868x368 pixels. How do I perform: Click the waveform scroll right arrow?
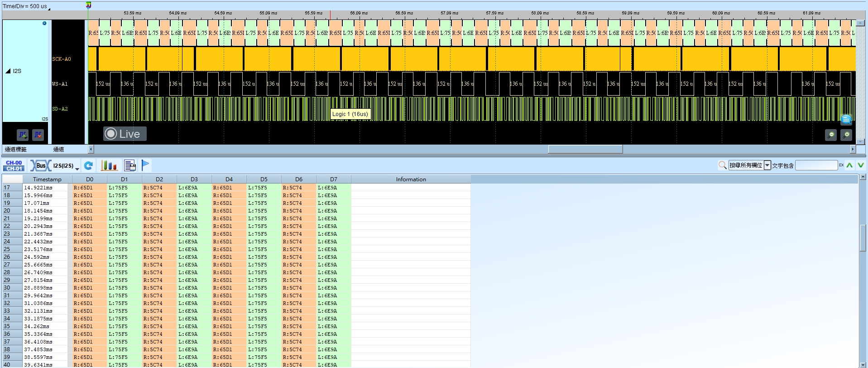pos(853,149)
